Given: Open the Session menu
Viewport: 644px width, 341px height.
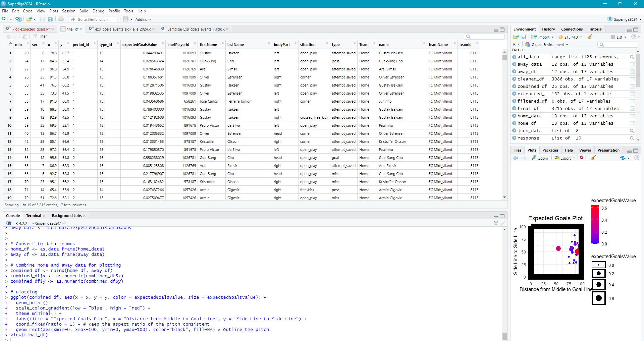Looking at the screenshot, I should [68, 11].
